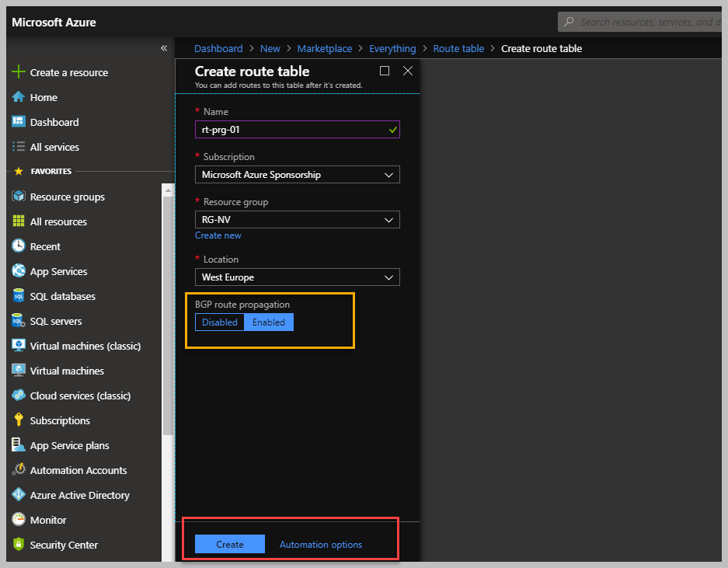Click the Cloud services (classic) icon
728x568 pixels.
pos(19,396)
